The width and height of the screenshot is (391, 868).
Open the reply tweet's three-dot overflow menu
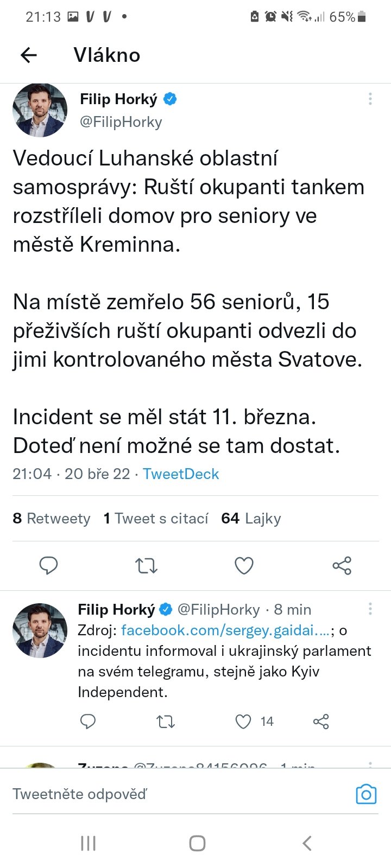pos(370,609)
